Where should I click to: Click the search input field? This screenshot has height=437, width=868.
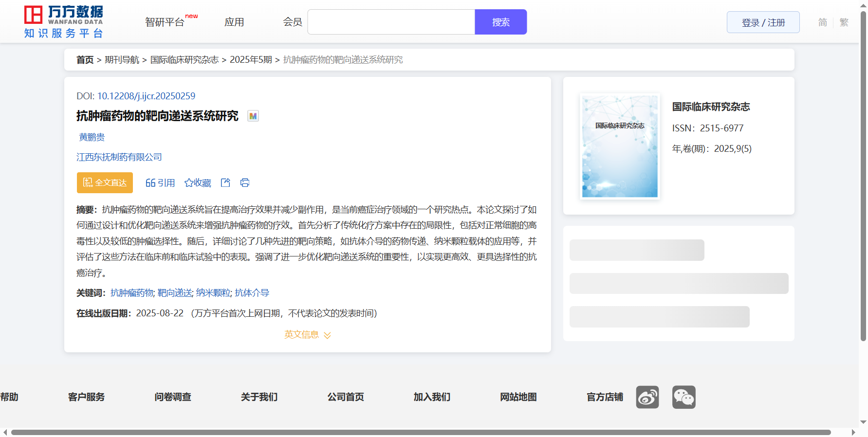(x=391, y=22)
